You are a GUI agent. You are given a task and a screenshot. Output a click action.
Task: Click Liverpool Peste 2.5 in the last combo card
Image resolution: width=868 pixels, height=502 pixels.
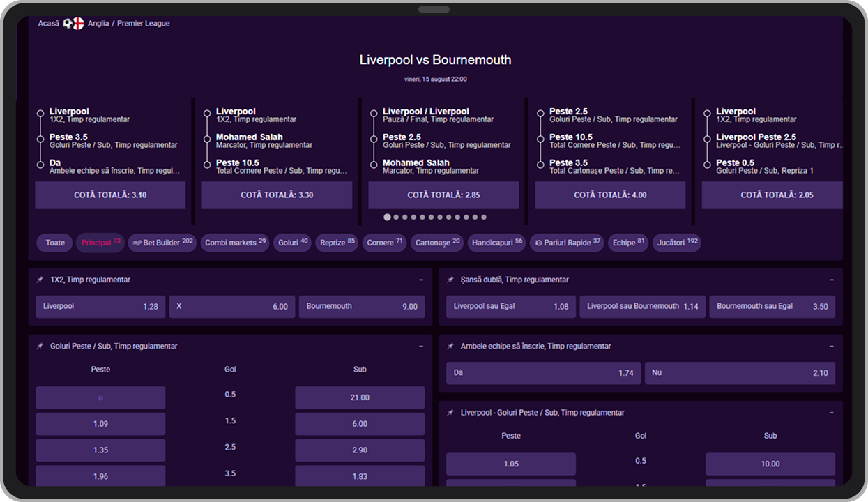(779, 141)
